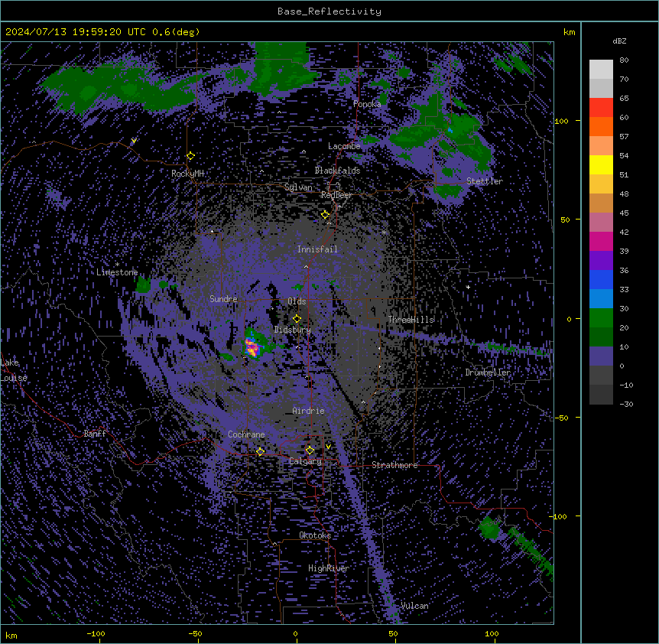Click the 80 value in the dBZ legend
Screen dimensions: 659x644
click(x=624, y=60)
